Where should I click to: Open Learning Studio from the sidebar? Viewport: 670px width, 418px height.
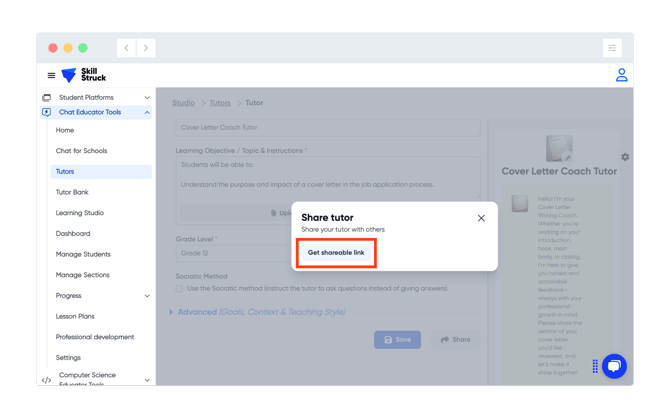coord(80,213)
